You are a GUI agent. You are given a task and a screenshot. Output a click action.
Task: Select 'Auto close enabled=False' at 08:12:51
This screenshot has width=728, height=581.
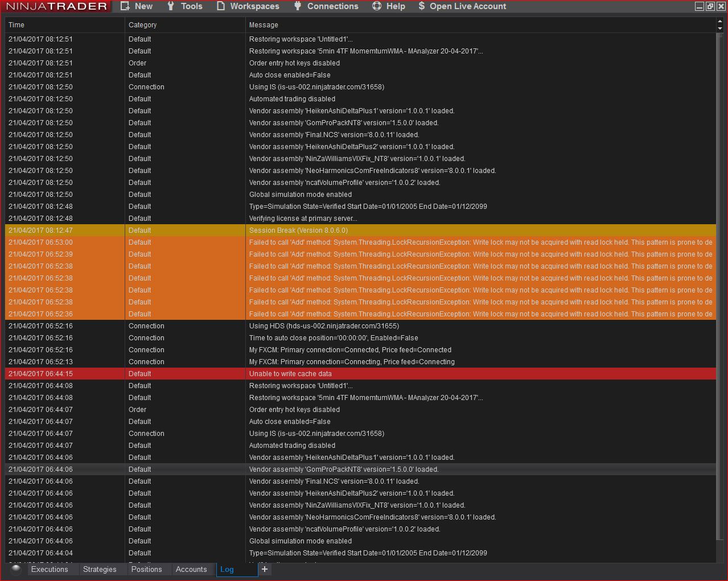point(360,75)
